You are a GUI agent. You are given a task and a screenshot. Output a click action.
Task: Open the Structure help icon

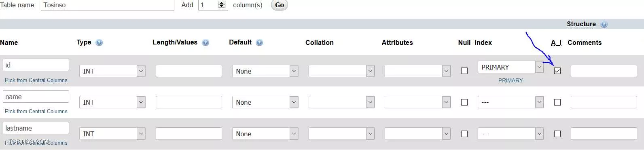[x=604, y=24]
